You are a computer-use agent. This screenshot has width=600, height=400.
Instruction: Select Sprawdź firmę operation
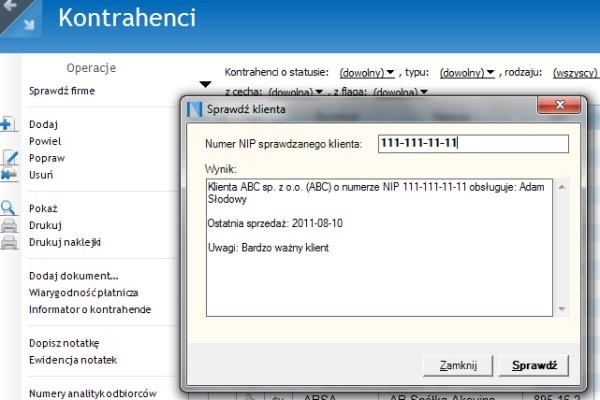click(63, 91)
